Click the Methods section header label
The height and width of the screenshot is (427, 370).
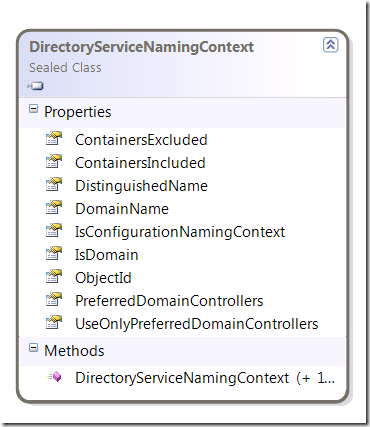(74, 351)
